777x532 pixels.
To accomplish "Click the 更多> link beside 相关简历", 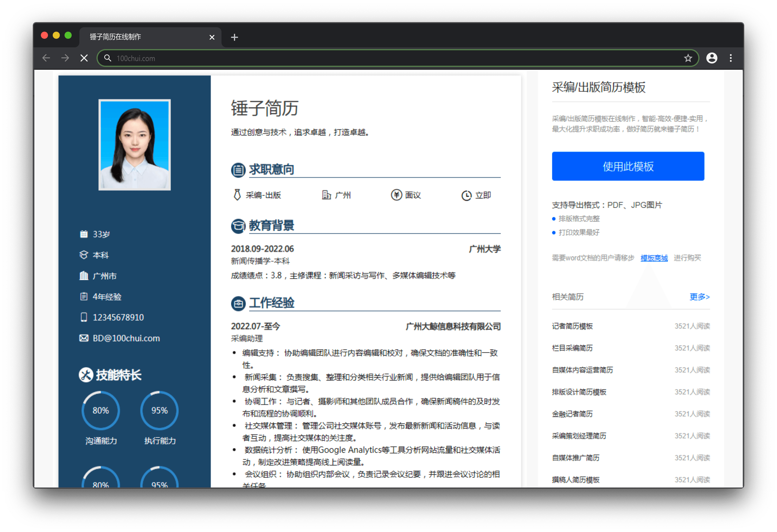I will tap(699, 296).
